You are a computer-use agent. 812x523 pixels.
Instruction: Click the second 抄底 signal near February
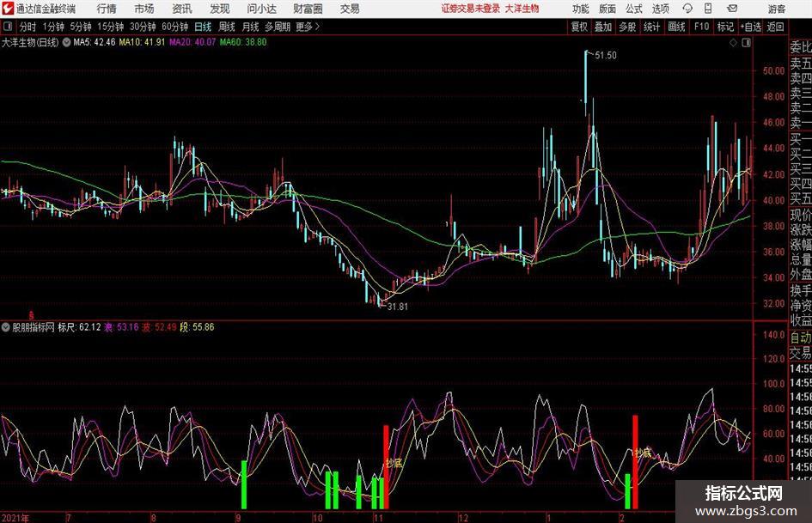coord(644,453)
